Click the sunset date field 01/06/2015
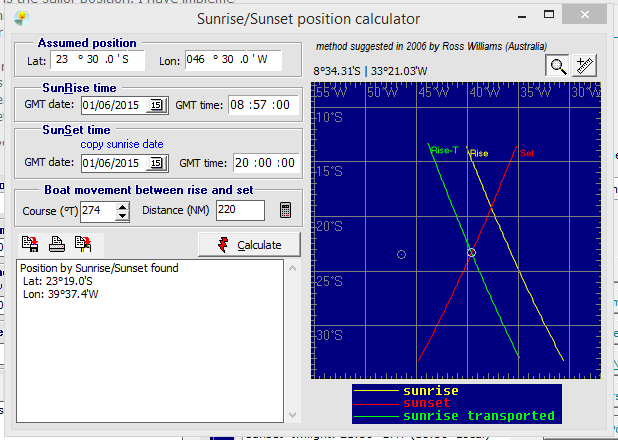 [114, 163]
